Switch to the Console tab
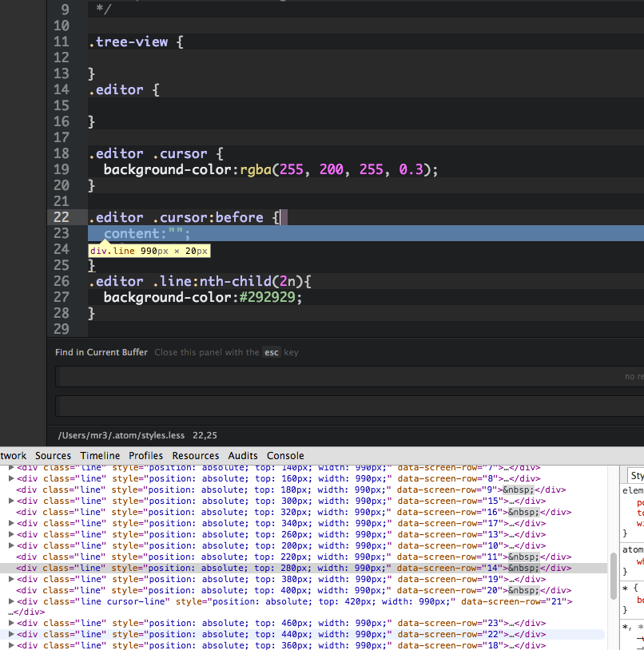The height and width of the screenshot is (650, 644). coord(285,456)
